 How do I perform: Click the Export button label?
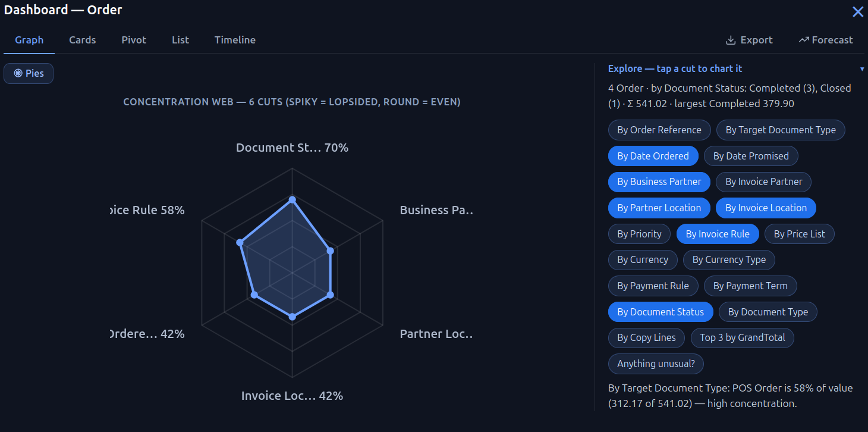(x=756, y=40)
